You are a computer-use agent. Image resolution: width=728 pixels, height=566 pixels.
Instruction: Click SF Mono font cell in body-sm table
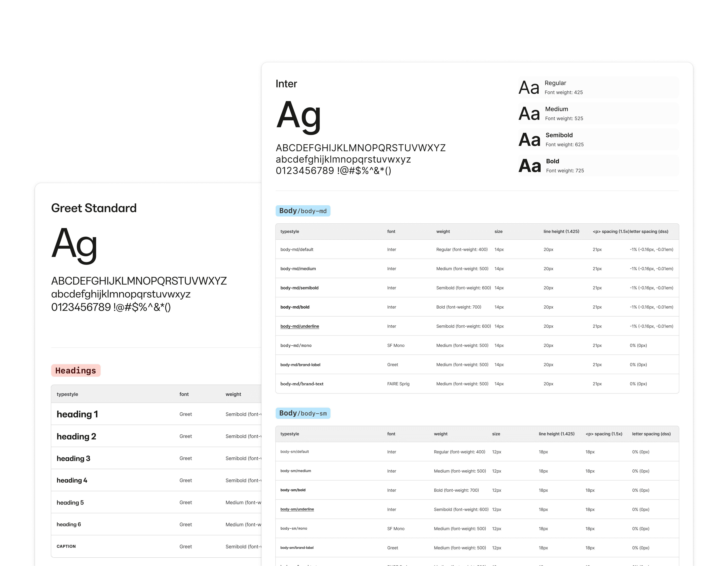[396, 528]
